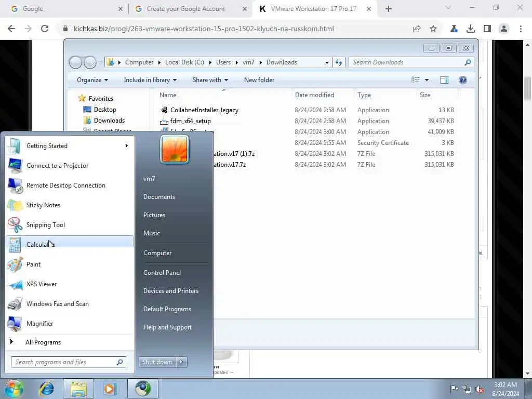Bookmark this page with the star icon
532x399 pixels.
[x=433, y=29]
